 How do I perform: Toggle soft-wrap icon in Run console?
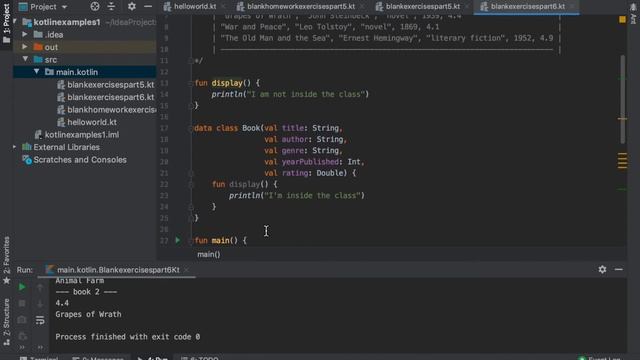(40, 320)
